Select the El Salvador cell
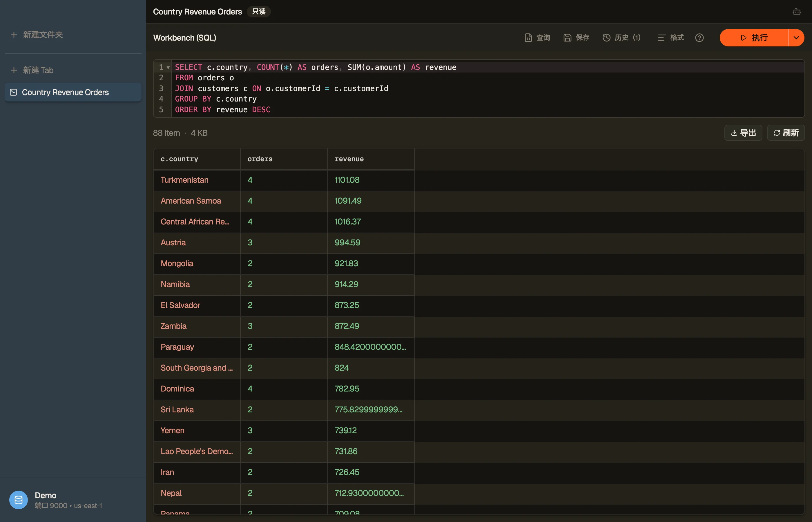Image resolution: width=812 pixels, height=522 pixels. coord(197,305)
